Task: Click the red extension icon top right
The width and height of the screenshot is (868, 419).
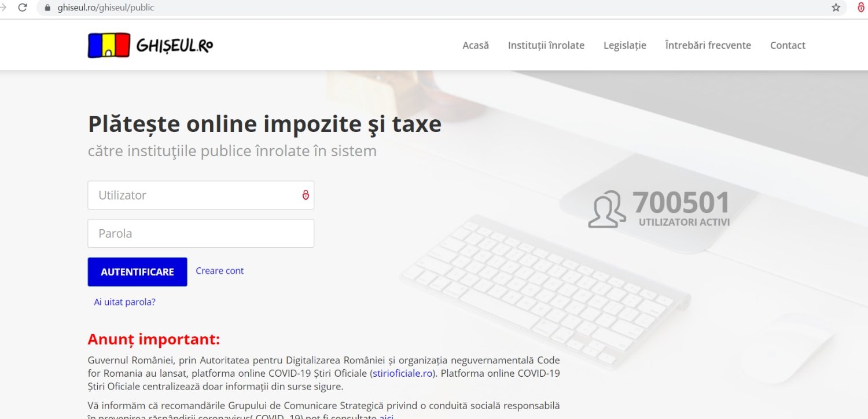Action: (x=860, y=8)
